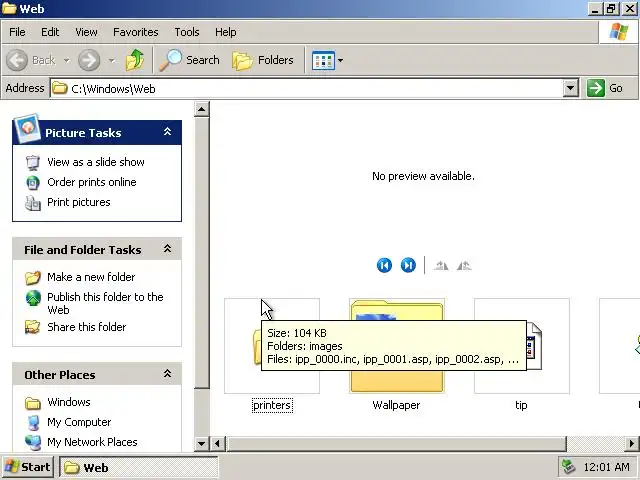
Task: Open the Favorites menu
Action: (x=136, y=32)
